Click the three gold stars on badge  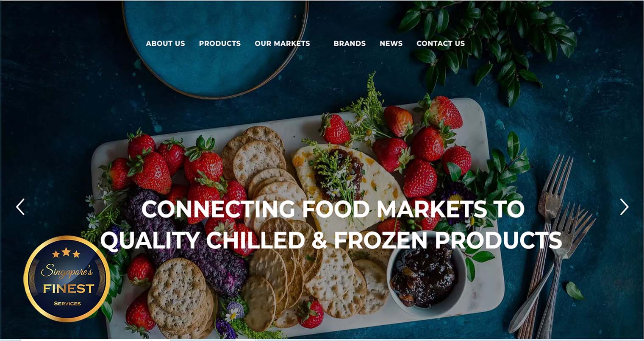click(66, 253)
